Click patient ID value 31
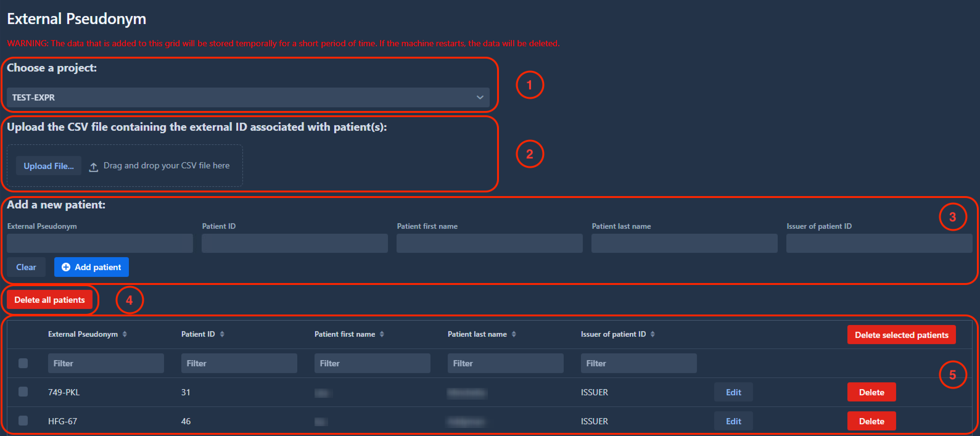Image resolution: width=980 pixels, height=436 pixels. click(x=186, y=392)
